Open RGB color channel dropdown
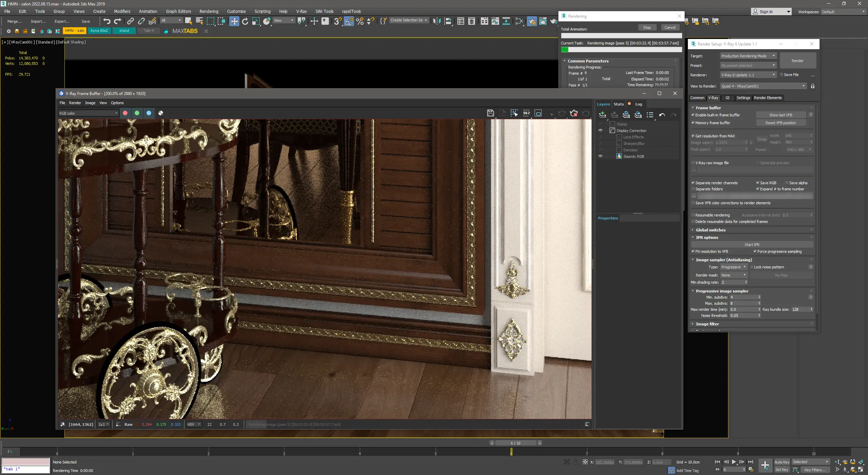Viewport: 868px width, 475px height. click(88, 113)
